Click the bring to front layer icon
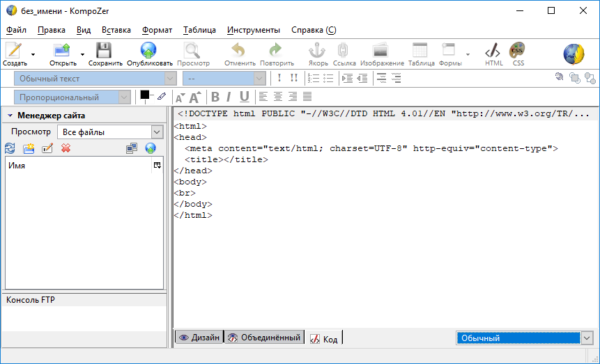 [x=575, y=78]
